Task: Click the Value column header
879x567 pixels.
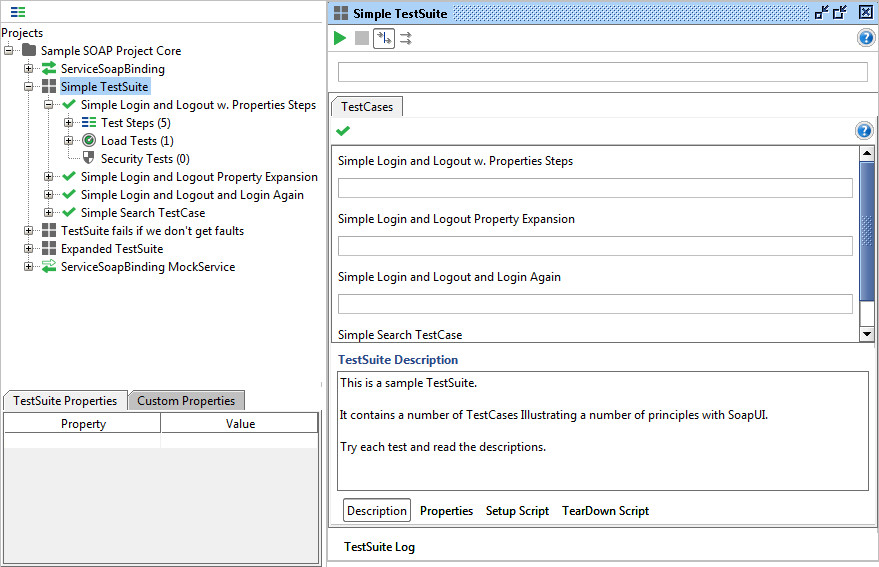Action: coord(240,423)
